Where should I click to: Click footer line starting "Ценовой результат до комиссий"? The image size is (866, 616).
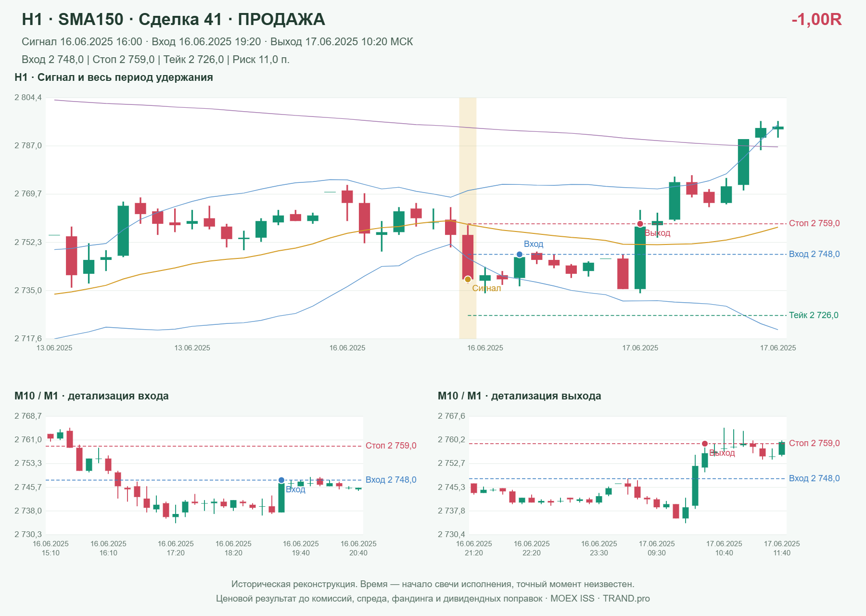pos(433,599)
